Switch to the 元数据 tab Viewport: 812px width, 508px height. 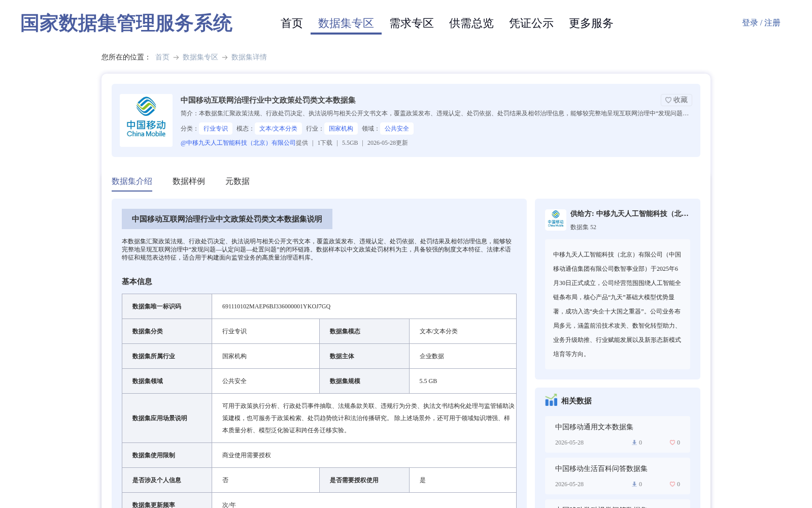click(x=238, y=181)
